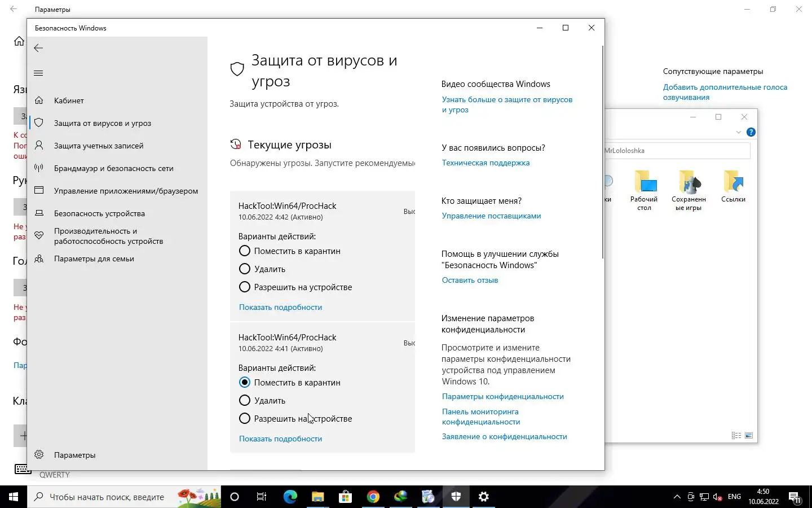Toggle the hamburger navigation menu

tap(38, 73)
